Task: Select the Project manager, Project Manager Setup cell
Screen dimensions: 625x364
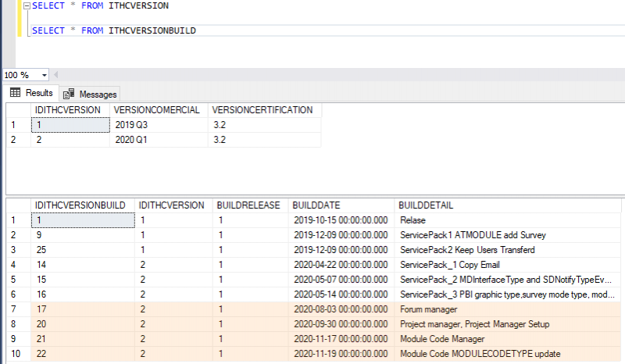Action: [x=508, y=323]
